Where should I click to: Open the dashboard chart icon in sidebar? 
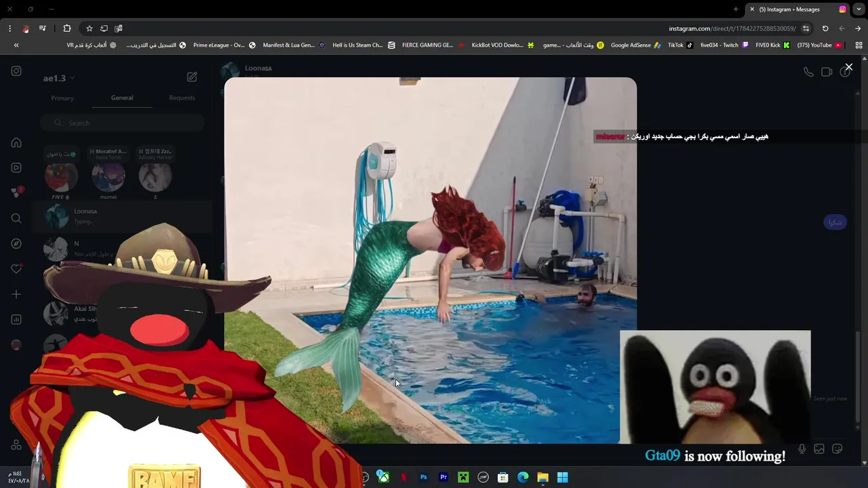coord(16,319)
